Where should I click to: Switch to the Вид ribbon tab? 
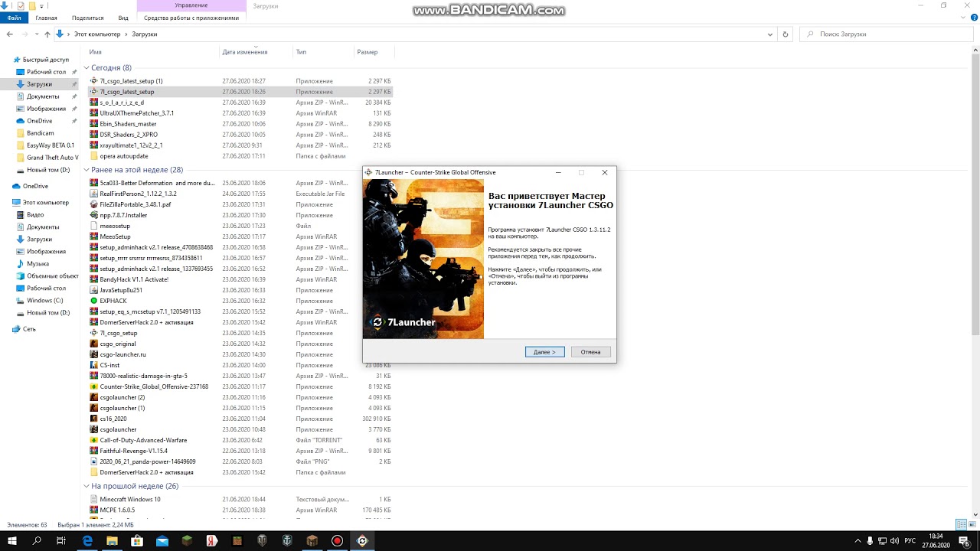click(123, 18)
